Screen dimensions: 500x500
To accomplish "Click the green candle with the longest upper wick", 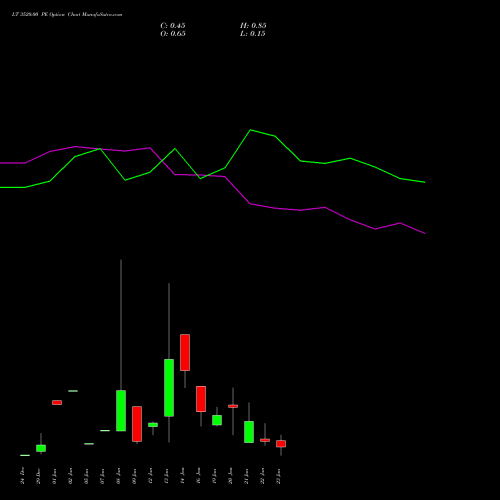I will (121, 410).
